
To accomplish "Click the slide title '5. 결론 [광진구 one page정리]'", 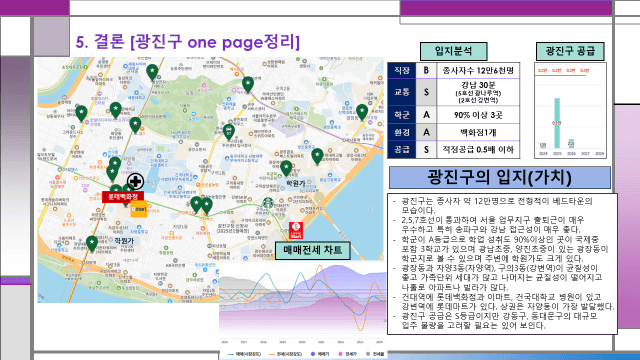I will [x=188, y=42].
